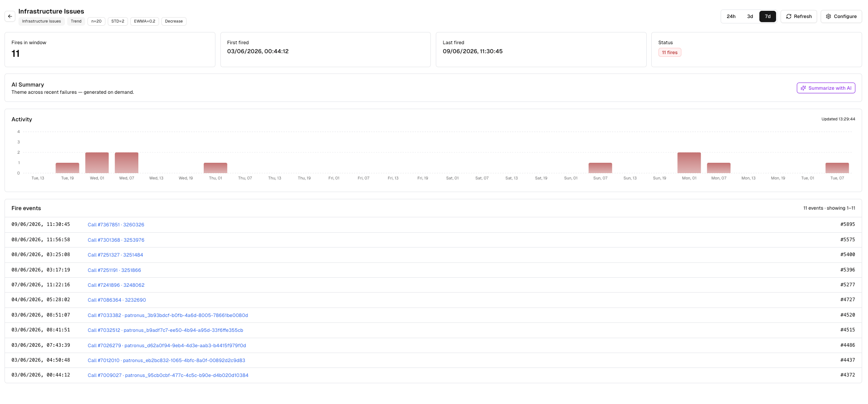Click event ID #5575
This screenshot has height=404, width=868.
[848, 240]
